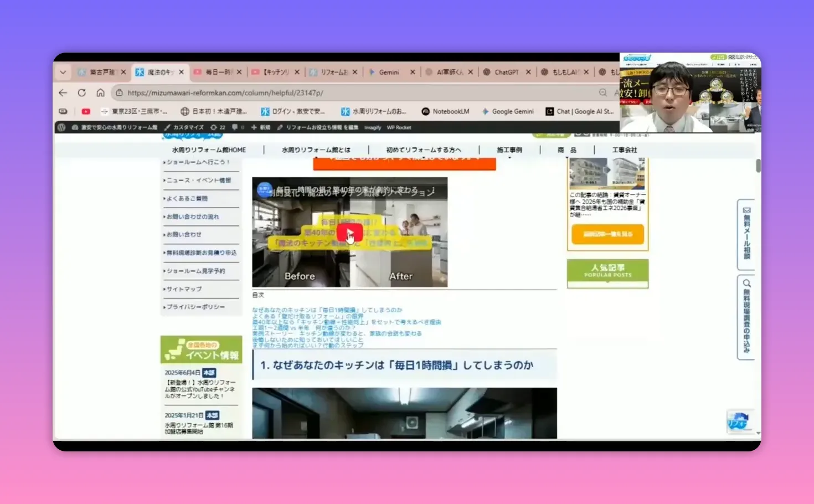Play the Before/After kitchen renovation video
This screenshot has width=814, height=504.
tap(349, 233)
